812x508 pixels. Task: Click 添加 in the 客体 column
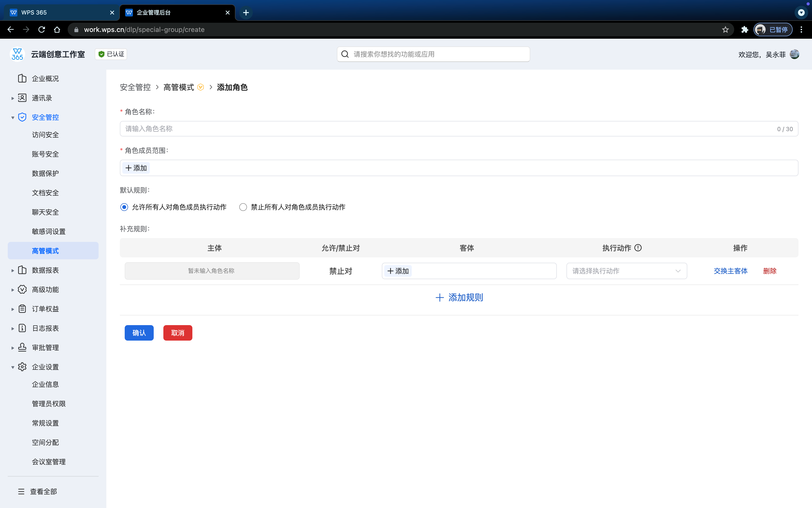pyautogui.click(x=398, y=271)
